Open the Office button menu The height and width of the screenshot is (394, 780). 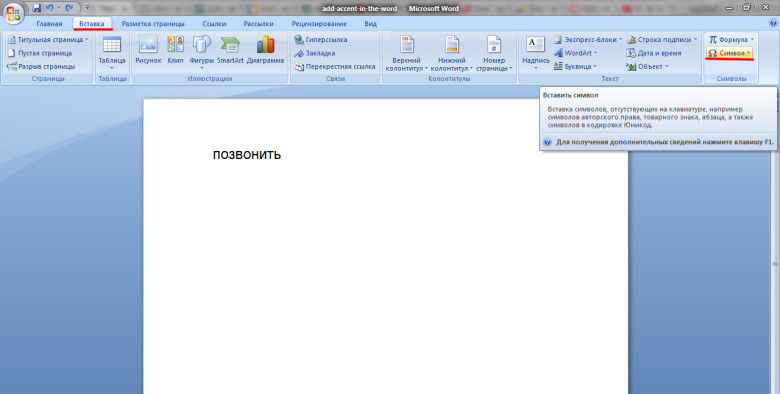tap(14, 13)
